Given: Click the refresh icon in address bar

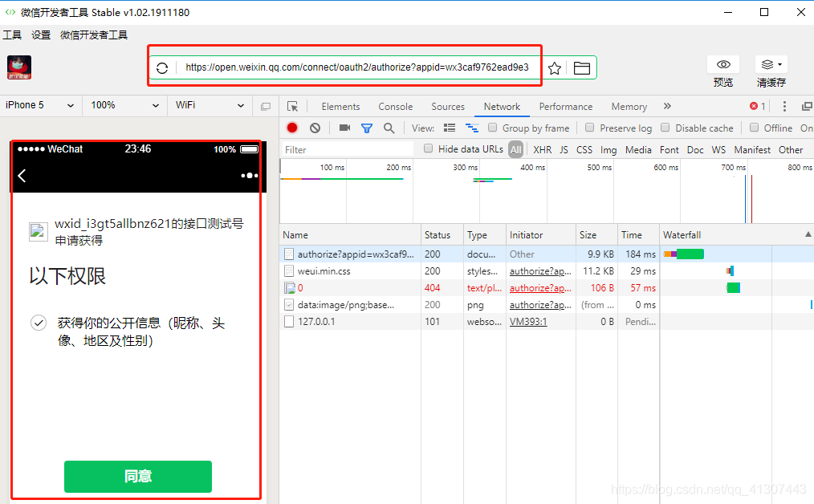Looking at the screenshot, I should 162,68.
